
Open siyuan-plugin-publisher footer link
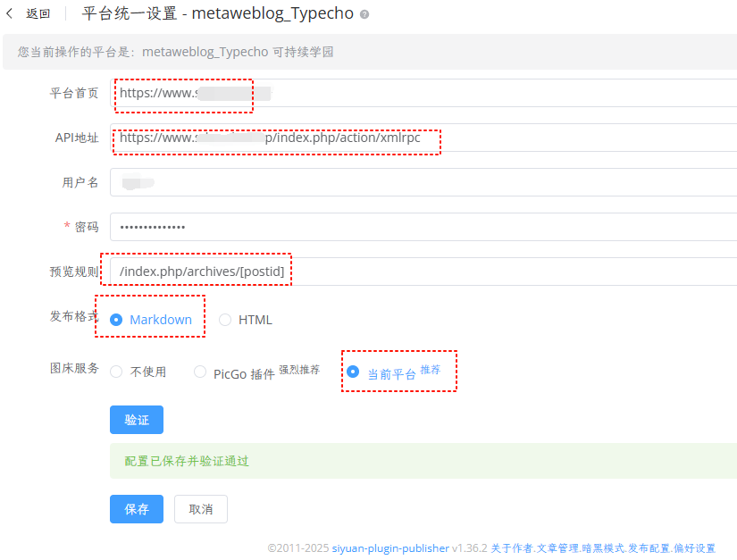(391, 548)
